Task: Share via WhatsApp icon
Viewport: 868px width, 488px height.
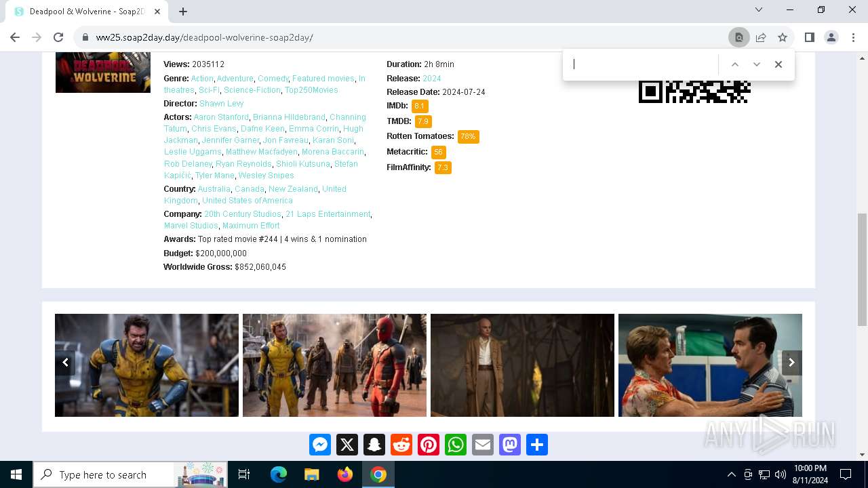Action: [456, 445]
